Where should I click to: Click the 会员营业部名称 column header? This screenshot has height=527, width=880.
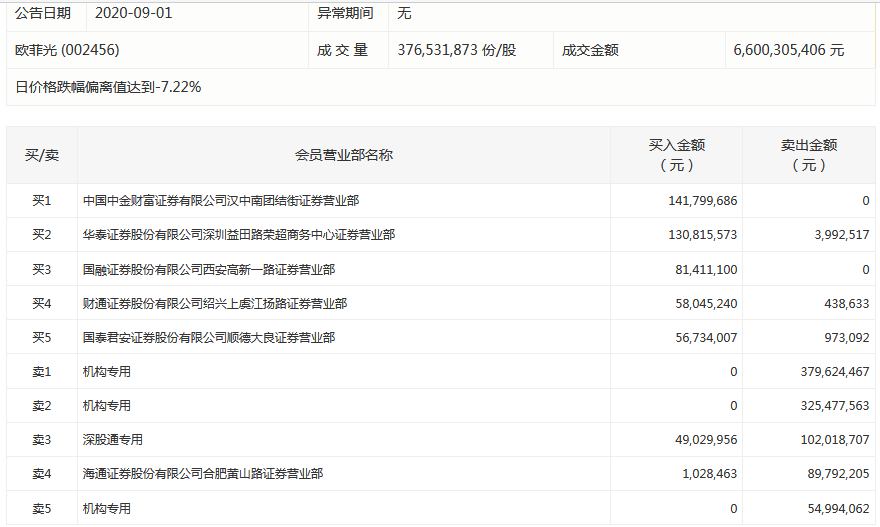pyautogui.click(x=343, y=155)
